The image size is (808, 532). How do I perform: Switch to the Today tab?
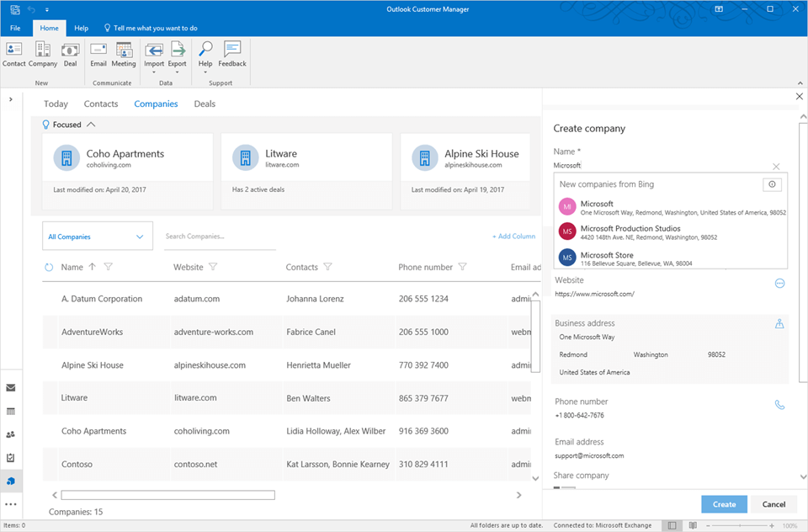[x=56, y=104]
